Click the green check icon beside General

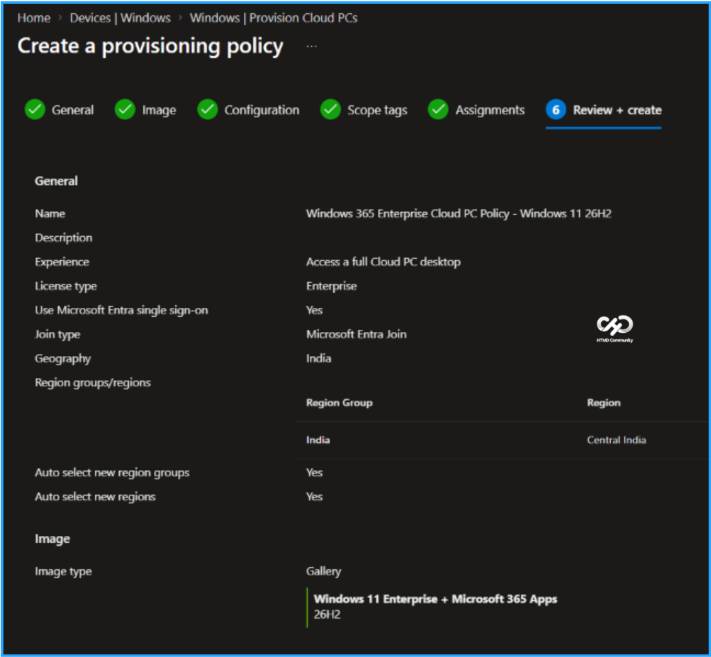pos(35,110)
